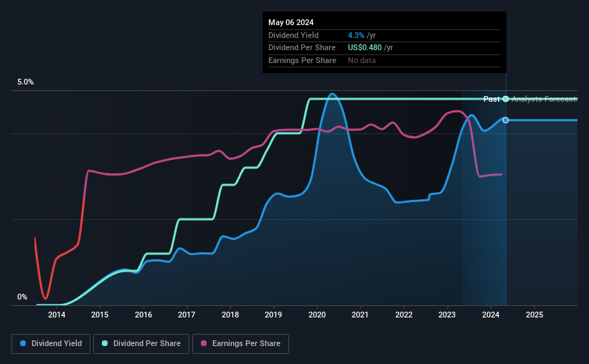Select the 2021 axis label
Screen dimensions: 589x364
[x=360, y=315]
